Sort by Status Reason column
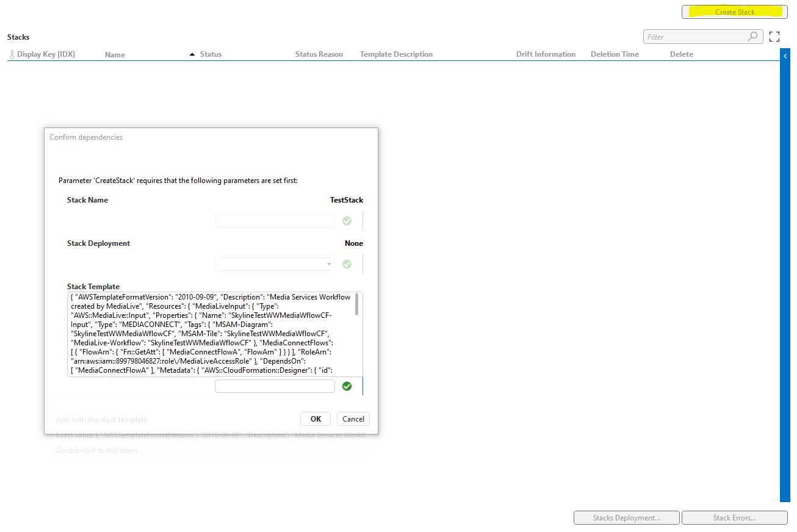The width and height of the screenshot is (797, 532). pos(319,54)
